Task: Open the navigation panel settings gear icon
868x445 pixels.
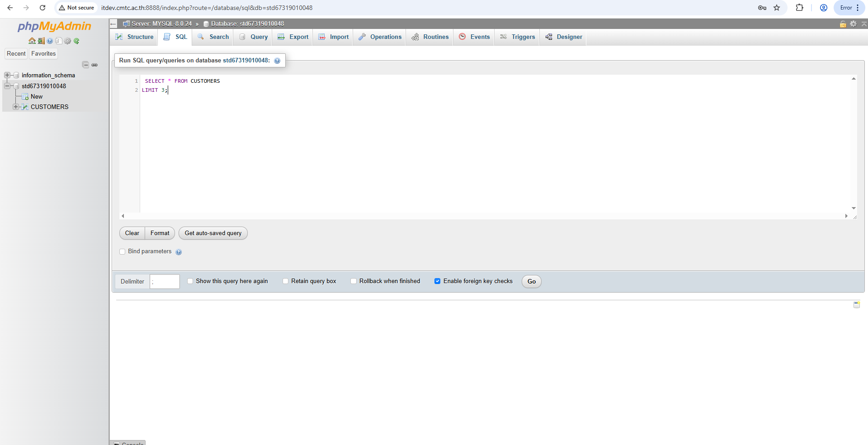Action: click(67, 41)
